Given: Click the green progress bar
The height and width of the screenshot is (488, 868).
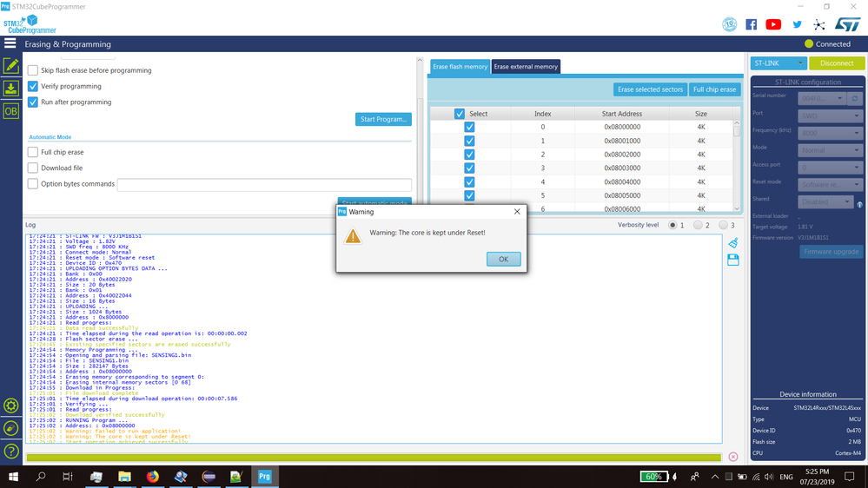Looking at the screenshot, I should (x=374, y=458).
